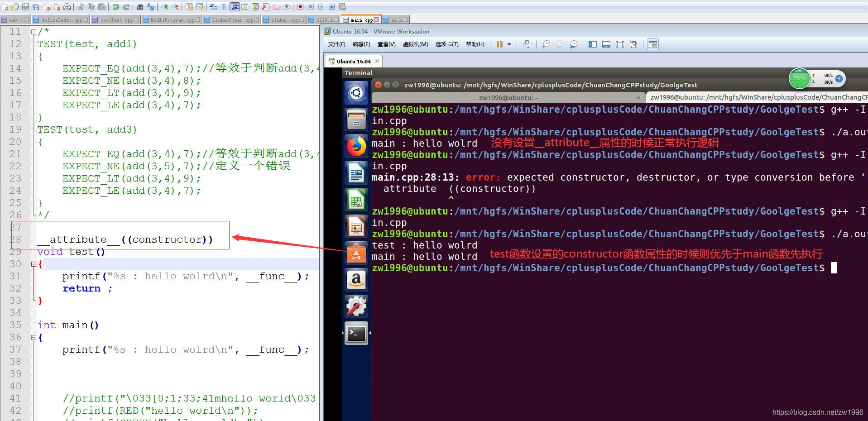Take a VM snapshot
Viewport: 868px width, 421px height.
546,44
